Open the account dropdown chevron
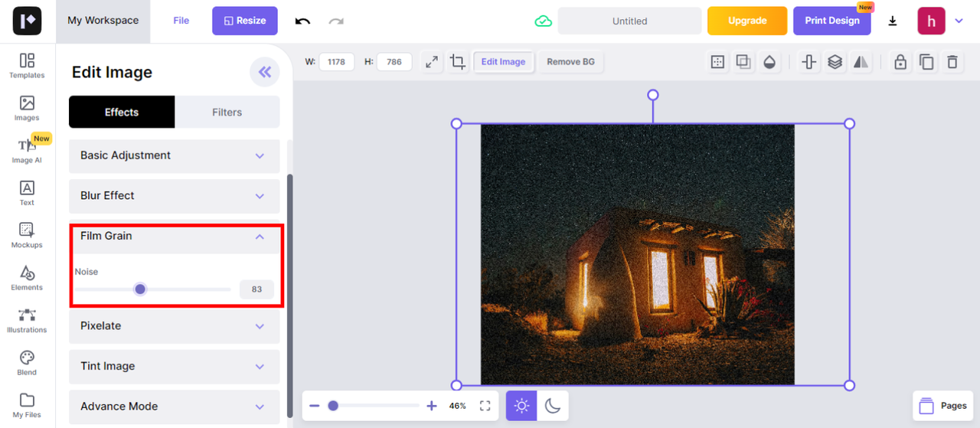Viewport: 980px width, 428px height. (959, 21)
